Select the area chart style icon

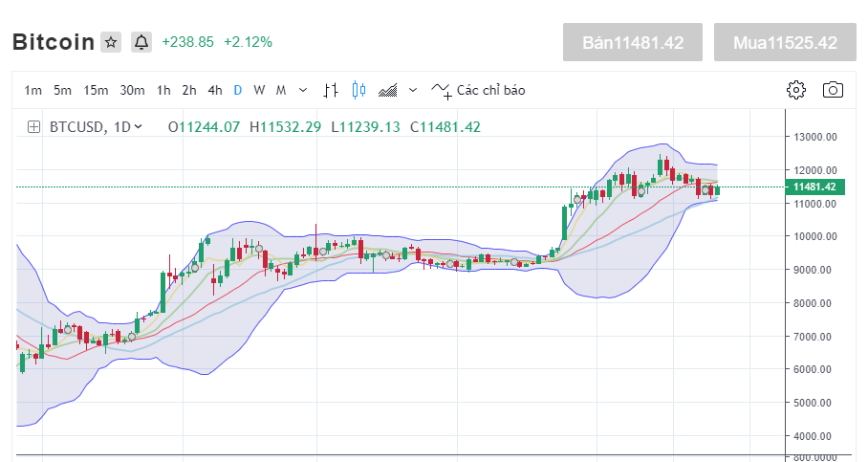click(x=388, y=91)
